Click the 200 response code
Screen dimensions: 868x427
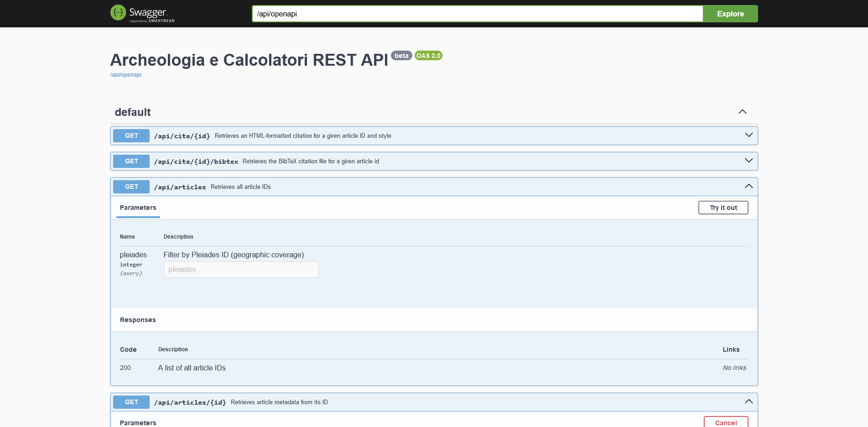tap(125, 368)
